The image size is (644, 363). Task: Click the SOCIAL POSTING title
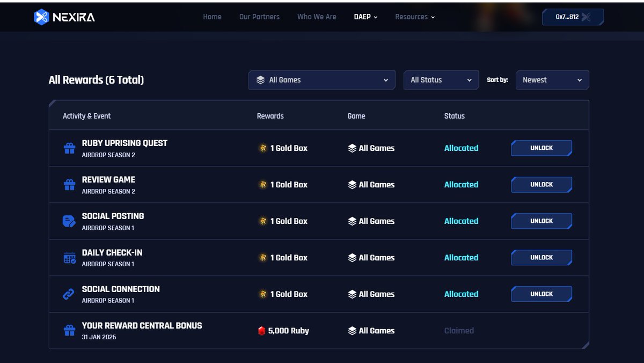[x=113, y=216]
